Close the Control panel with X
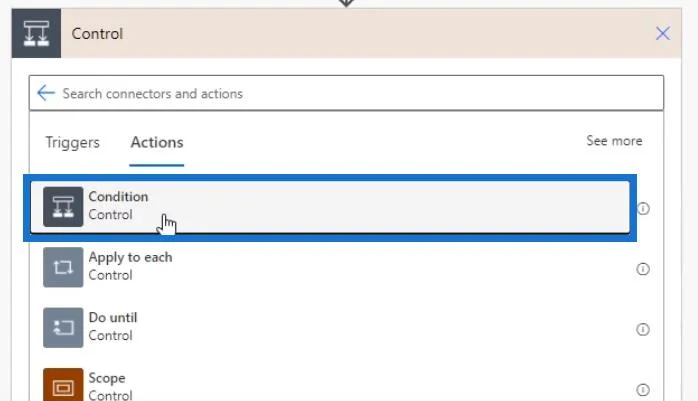 coord(663,33)
